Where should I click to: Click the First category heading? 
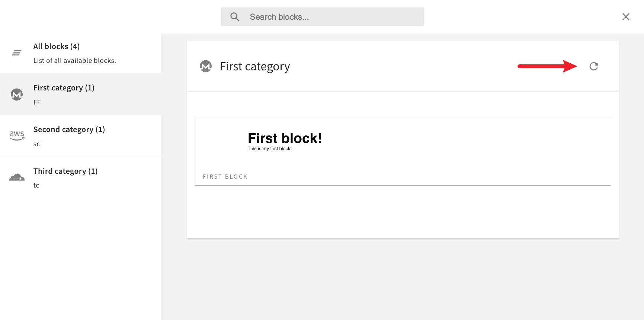254,66
